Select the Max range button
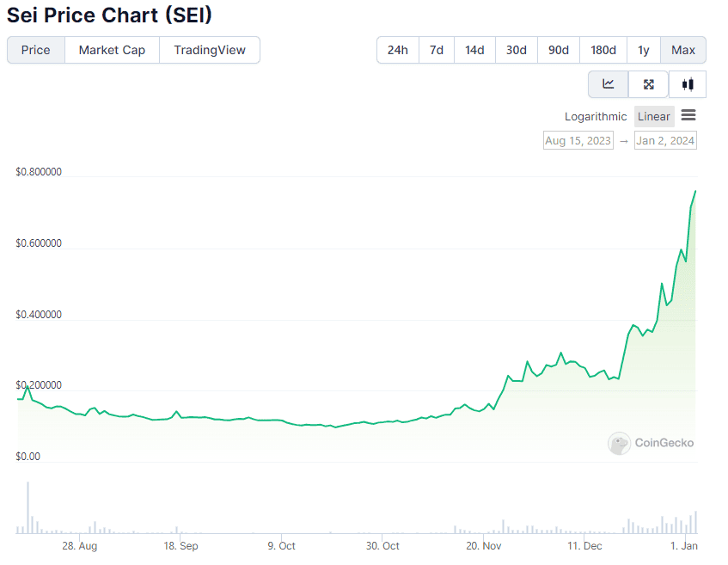 coord(683,50)
